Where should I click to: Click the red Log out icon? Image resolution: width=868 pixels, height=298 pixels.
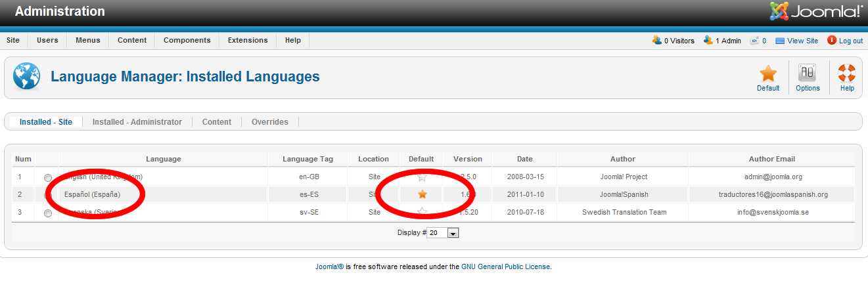pyautogui.click(x=832, y=40)
